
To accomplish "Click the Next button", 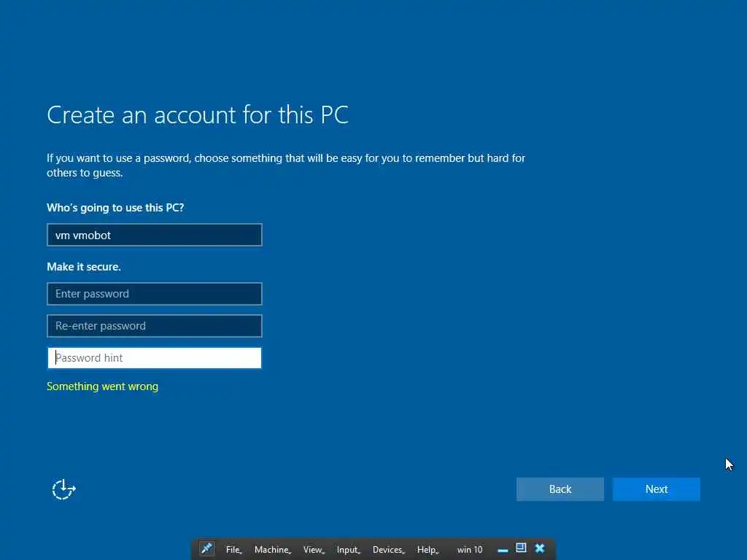I will click(656, 489).
